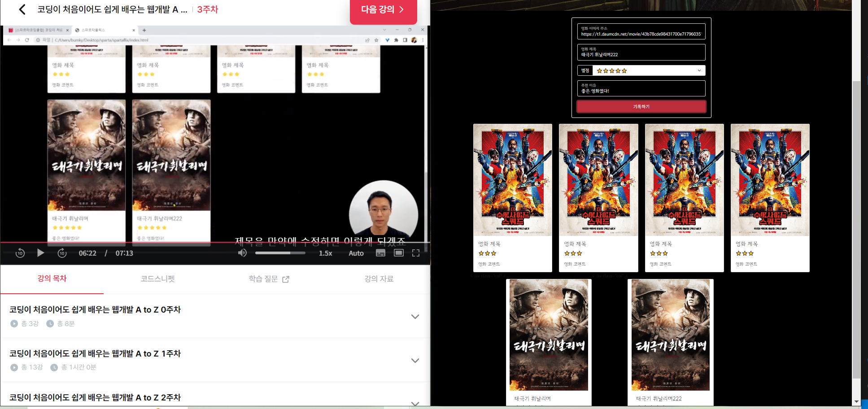The width and height of the screenshot is (868, 409).
Task: Toggle video subtitles icon
Action: pyautogui.click(x=380, y=253)
